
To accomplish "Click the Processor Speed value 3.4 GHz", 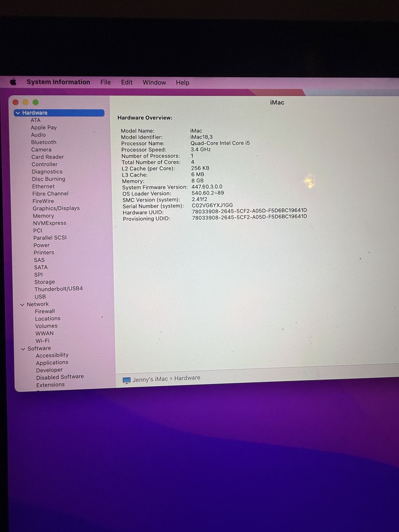I will [x=201, y=149].
